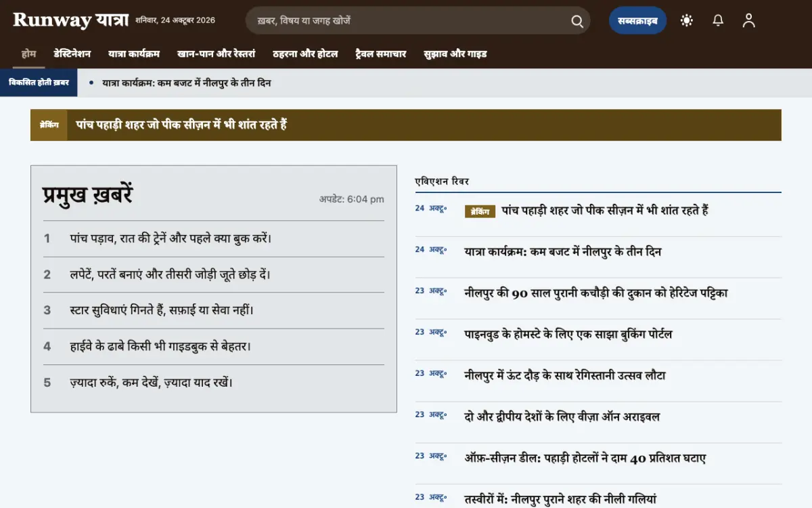Image resolution: width=812 pixels, height=508 pixels.
Task: Click the सब्सक्राइब button
Action: 637,20
